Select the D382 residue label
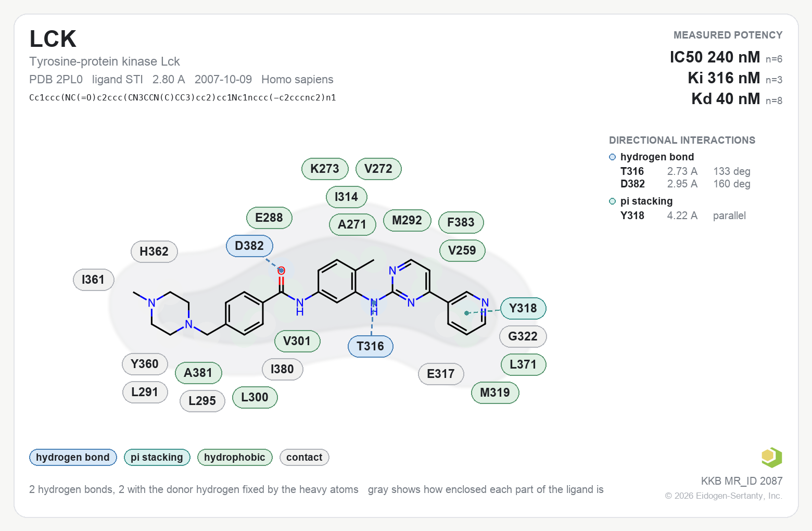This screenshot has width=812, height=531. (249, 246)
